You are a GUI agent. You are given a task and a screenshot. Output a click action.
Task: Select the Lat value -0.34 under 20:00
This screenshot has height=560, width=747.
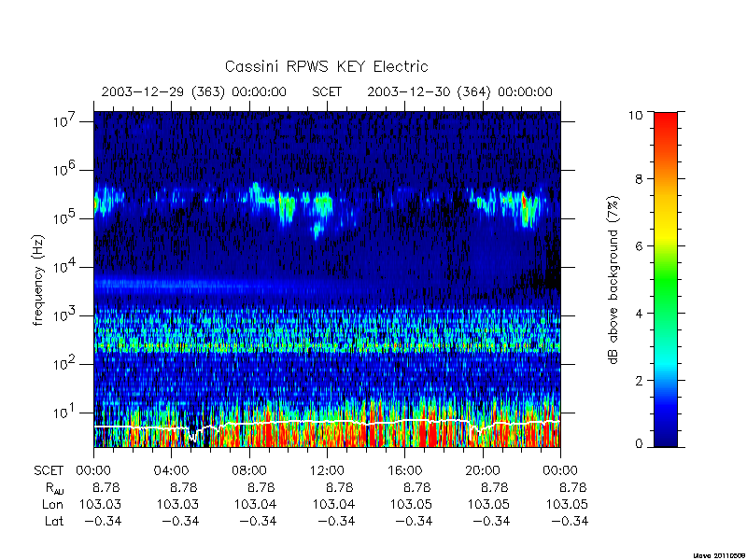click(x=491, y=521)
